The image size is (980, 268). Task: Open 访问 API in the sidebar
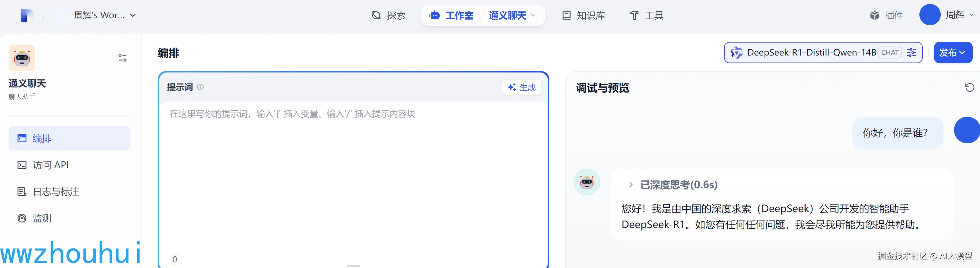(70, 165)
